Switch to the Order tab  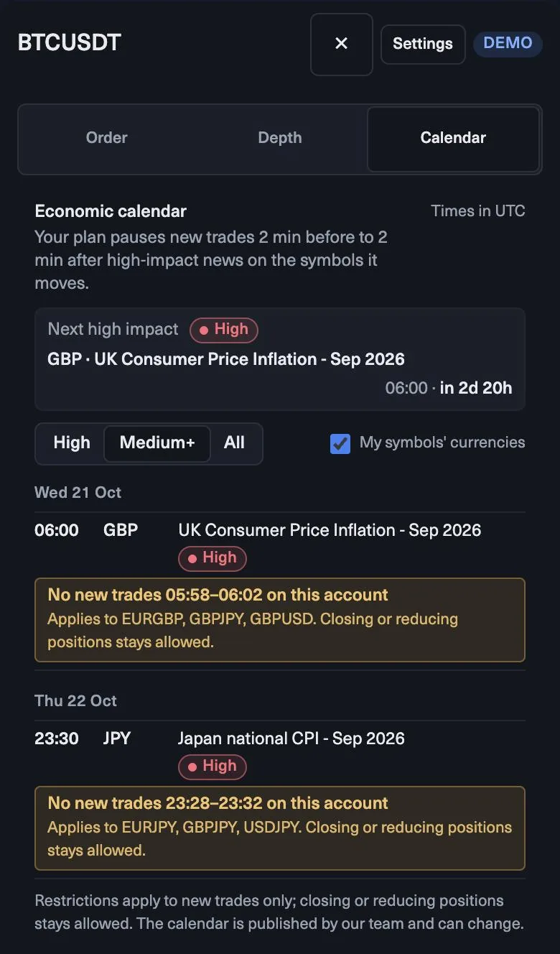[x=107, y=138]
